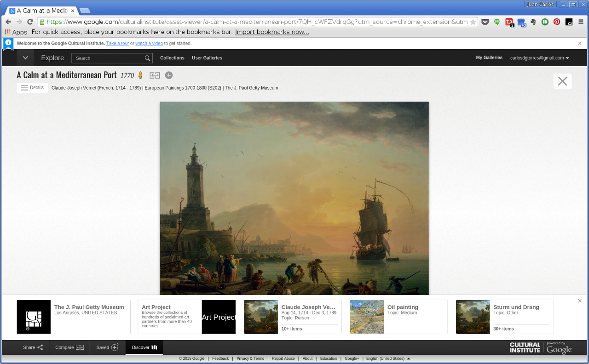The height and width of the screenshot is (364, 589).
Task: Click the human scale figure icon
Action: [x=140, y=75]
